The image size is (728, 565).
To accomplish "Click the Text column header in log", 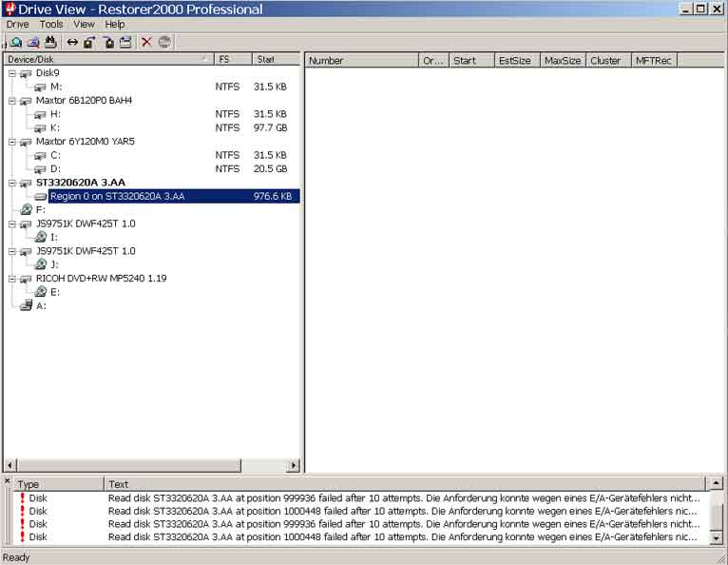I will tap(405, 484).
